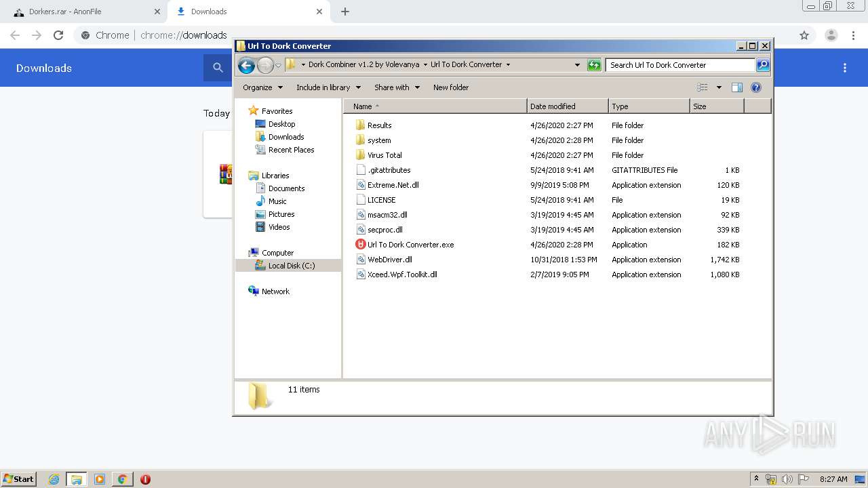The image size is (868, 488).
Task: Select the .gitattributes file icon
Action: (361, 170)
